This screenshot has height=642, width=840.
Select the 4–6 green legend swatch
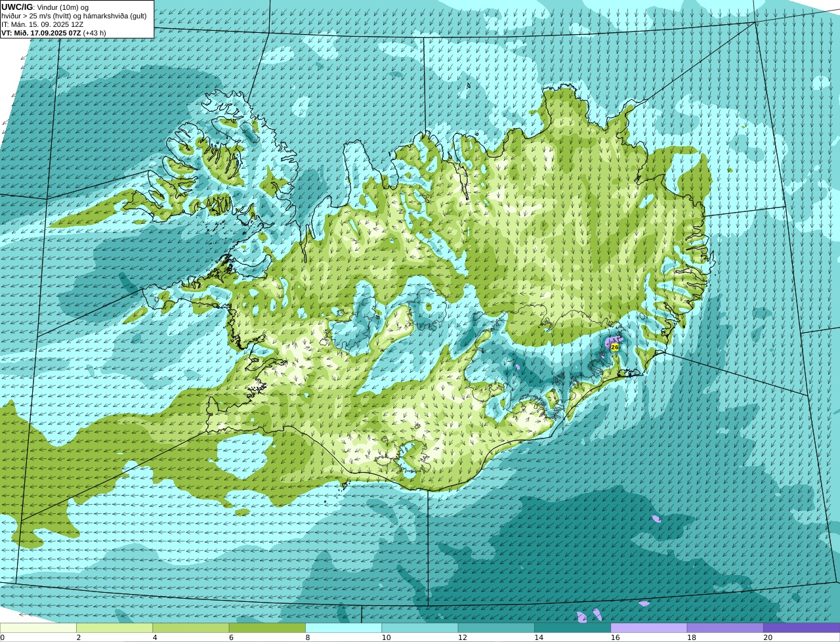(x=191, y=628)
